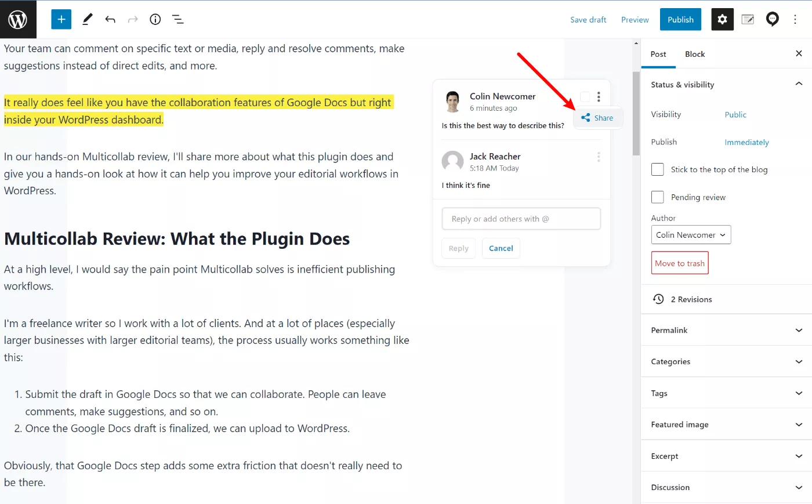Viewport: 812px width, 504px height.
Task: Click Share in the comment menu
Action: [598, 118]
